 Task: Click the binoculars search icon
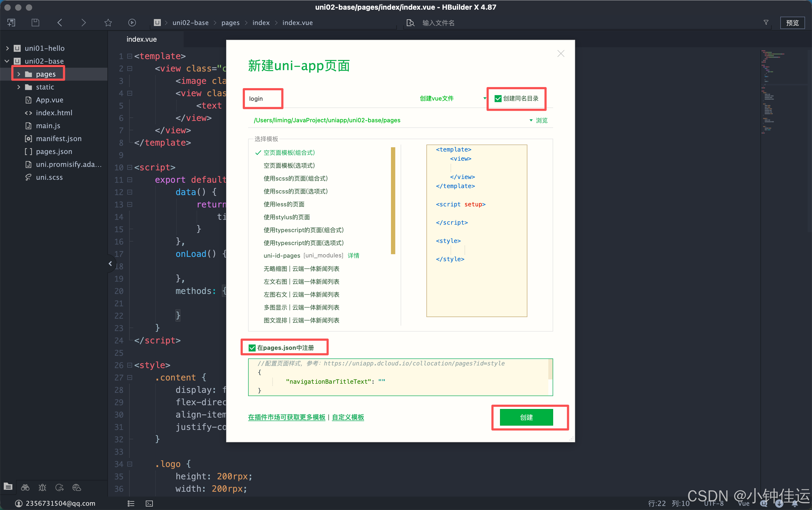pyautogui.click(x=25, y=487)
